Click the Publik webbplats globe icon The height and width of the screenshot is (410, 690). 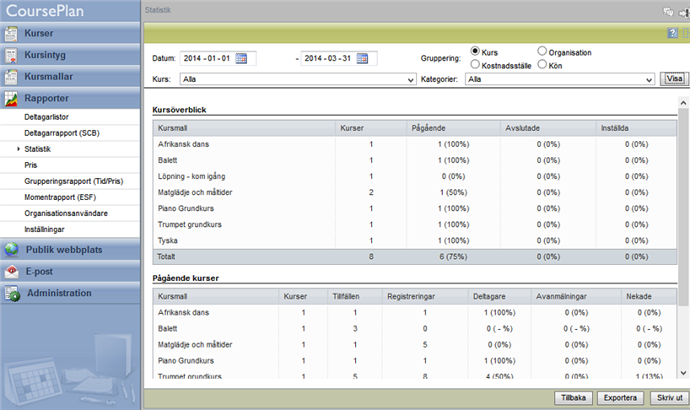coord(12,250)
